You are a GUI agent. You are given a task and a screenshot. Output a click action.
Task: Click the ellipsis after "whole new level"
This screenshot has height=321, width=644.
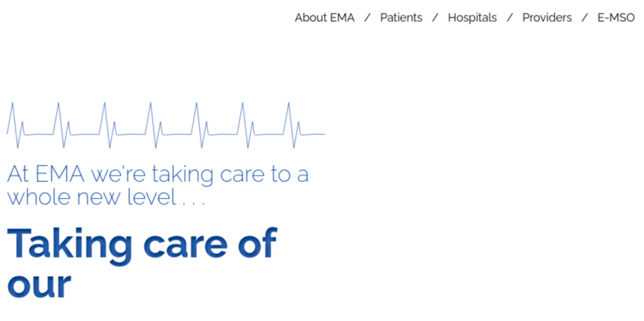click(192, 203)
